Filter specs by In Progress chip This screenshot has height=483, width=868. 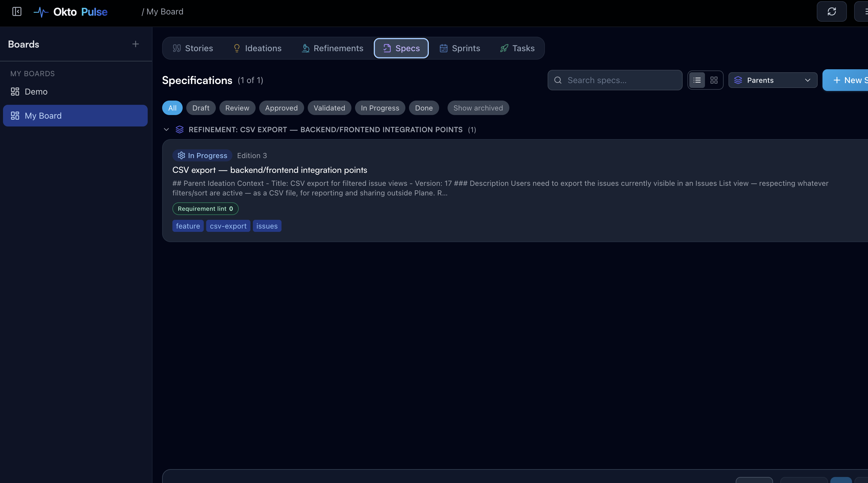[380, 108]
